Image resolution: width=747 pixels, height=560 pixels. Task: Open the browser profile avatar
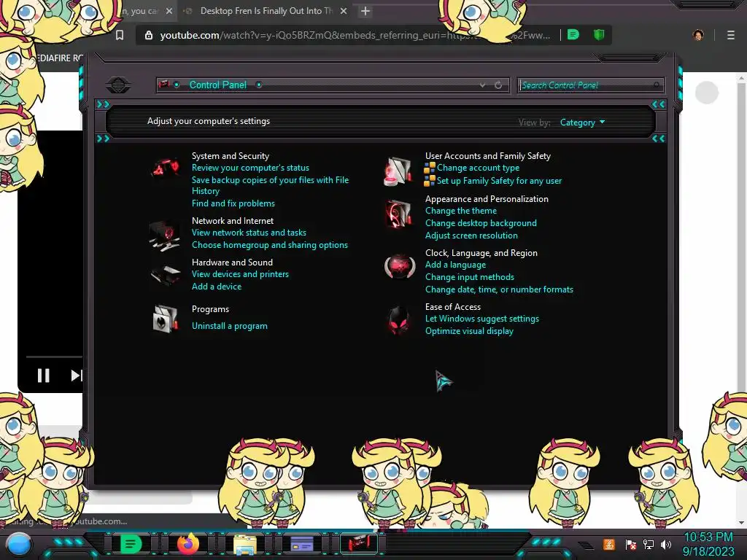click(x=698, y=35)
